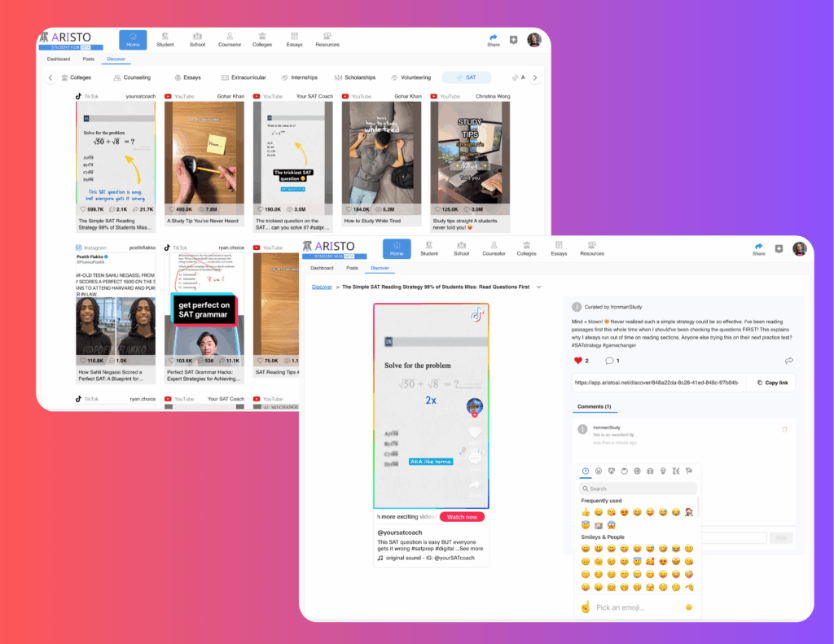834x644 pixels.
Task: Show more categories with right arrow
Action: 535,77
